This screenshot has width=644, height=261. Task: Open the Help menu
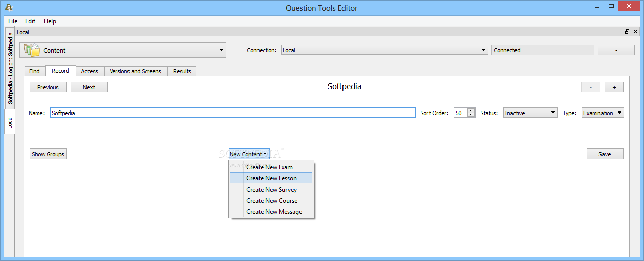click(x=50, y=21)
